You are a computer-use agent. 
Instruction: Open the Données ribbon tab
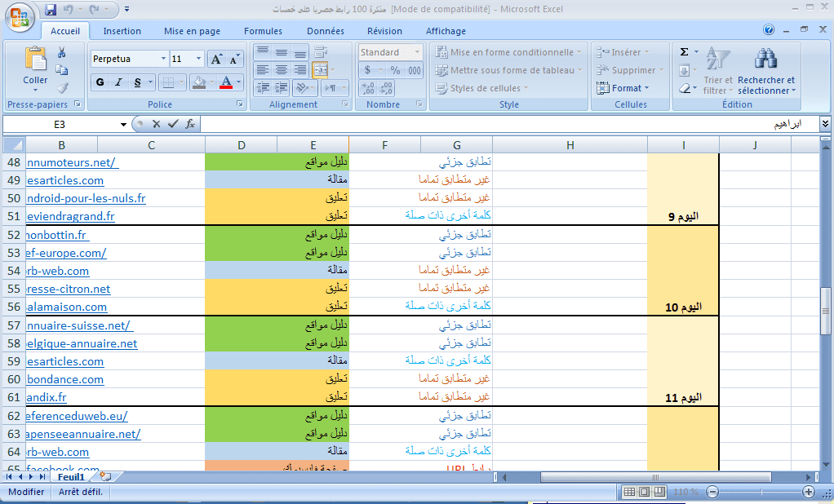coord(325,31)
